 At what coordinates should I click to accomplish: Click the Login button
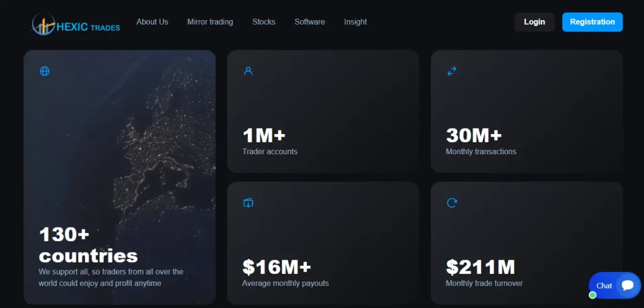point(535,22)
